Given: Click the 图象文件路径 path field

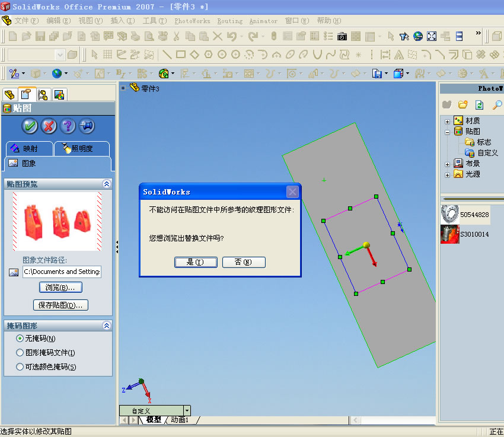Looking at the screenshot, I should 62,272.
